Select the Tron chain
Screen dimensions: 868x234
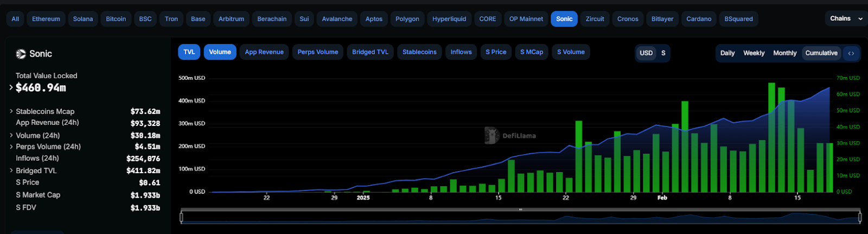click(171, 19)
